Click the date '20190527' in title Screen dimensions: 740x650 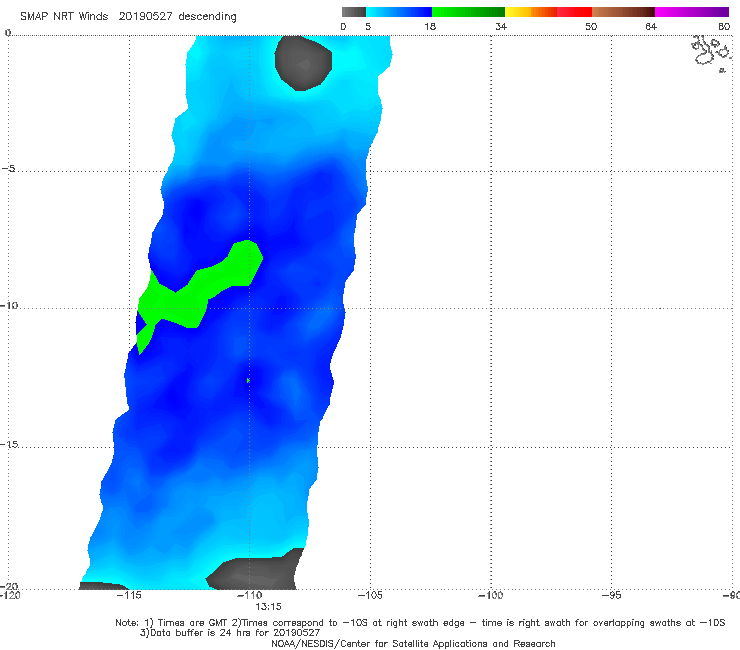(x=145, y=17)
